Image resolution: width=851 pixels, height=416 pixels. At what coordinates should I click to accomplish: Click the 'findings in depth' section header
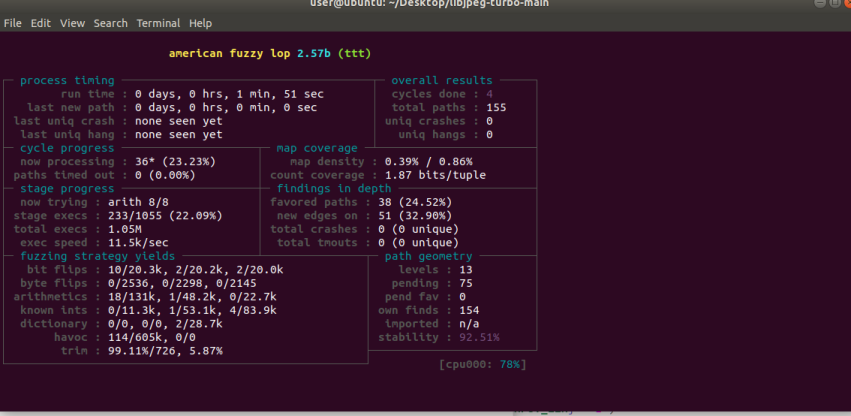(x=334, y=189)
